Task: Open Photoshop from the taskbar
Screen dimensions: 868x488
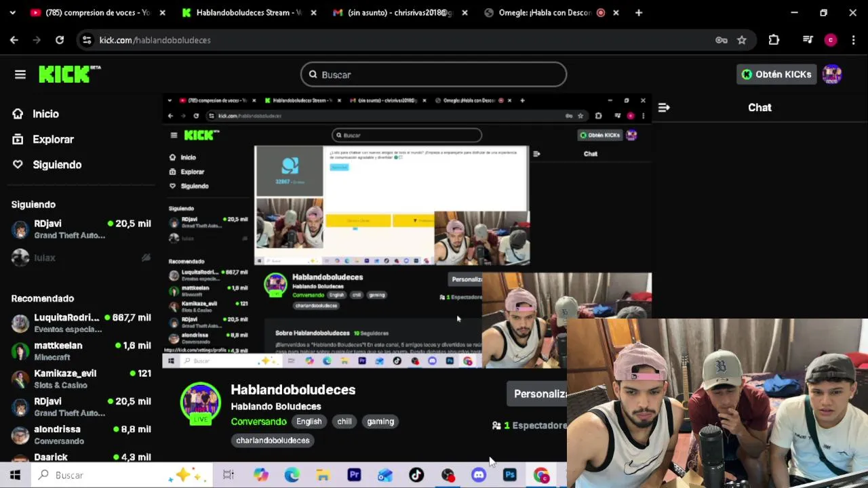Action: click(x=510, y=475)
